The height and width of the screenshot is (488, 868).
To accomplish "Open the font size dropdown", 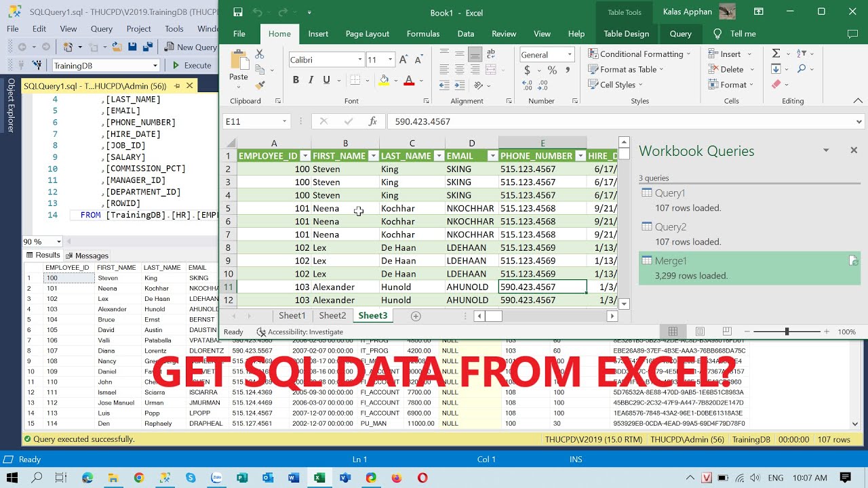I will (391, 60).
